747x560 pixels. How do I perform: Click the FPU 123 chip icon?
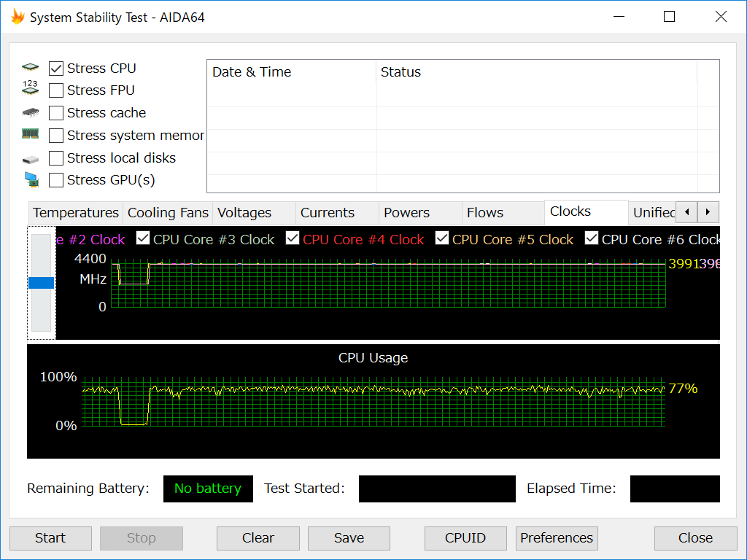point(31,87)
